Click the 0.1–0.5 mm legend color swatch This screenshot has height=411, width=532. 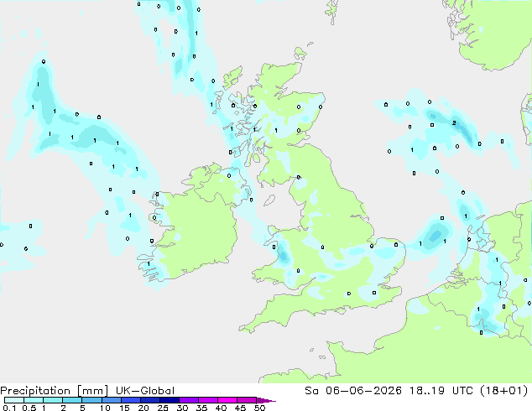(x=14, y=400)
